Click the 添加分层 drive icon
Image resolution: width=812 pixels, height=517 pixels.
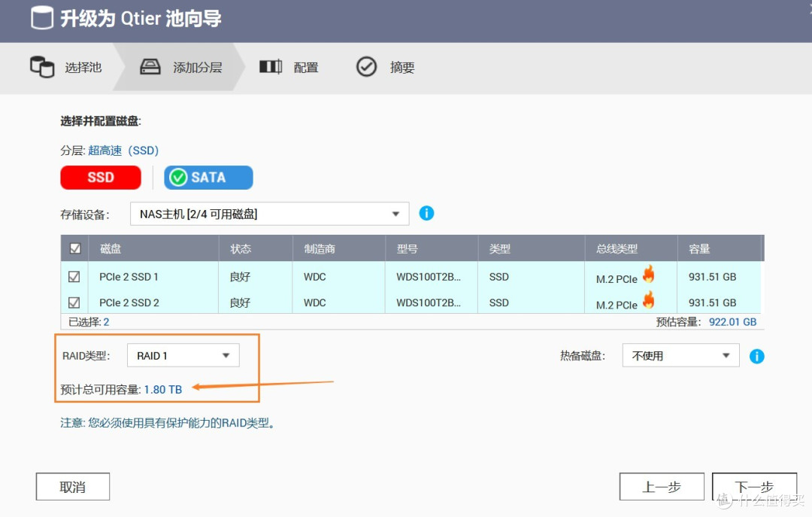pyautogui.click(x=150, y=67)
